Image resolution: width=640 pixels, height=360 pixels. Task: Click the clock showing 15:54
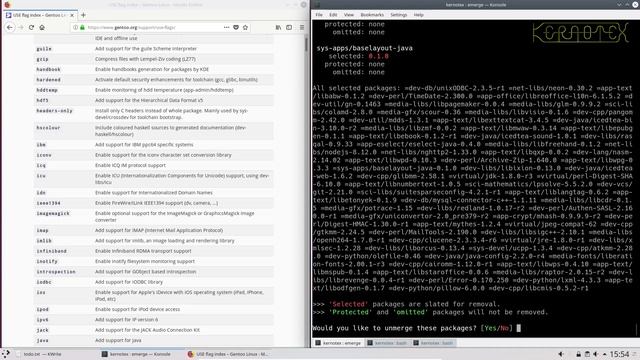point(619,354)
